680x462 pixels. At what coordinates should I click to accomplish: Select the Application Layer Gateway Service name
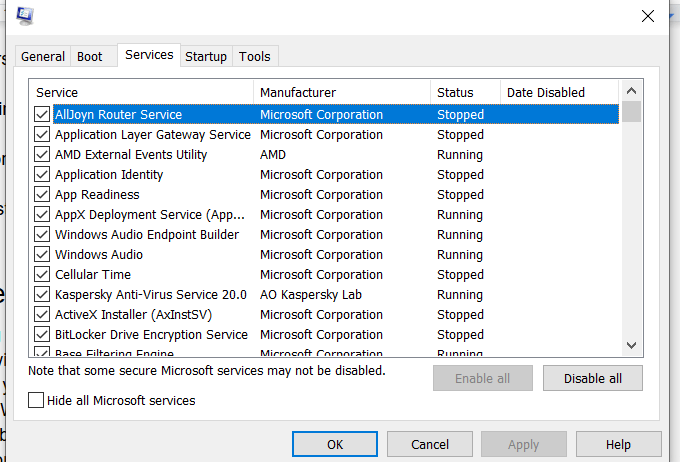pyautogui.click(x=153, y=134)
